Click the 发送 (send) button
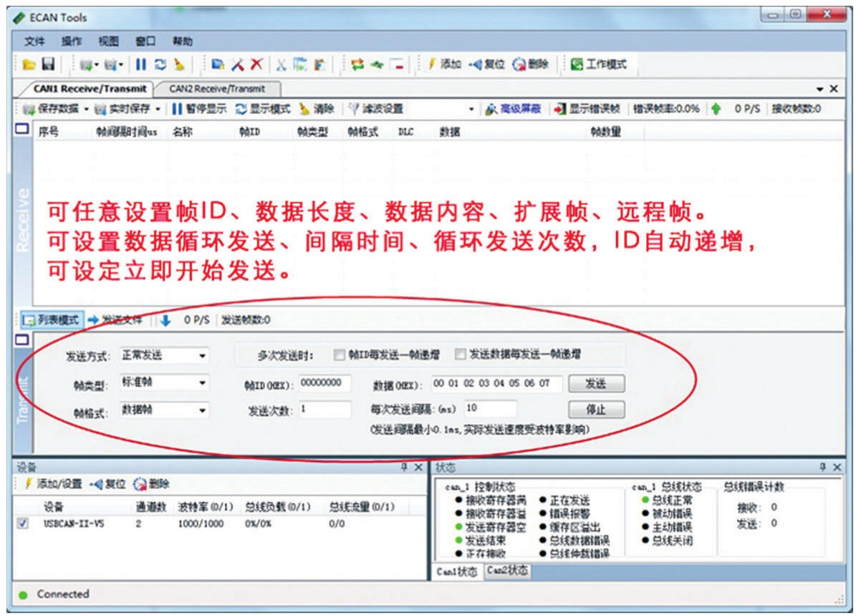 pyautogui.click(x=595, y=384)
